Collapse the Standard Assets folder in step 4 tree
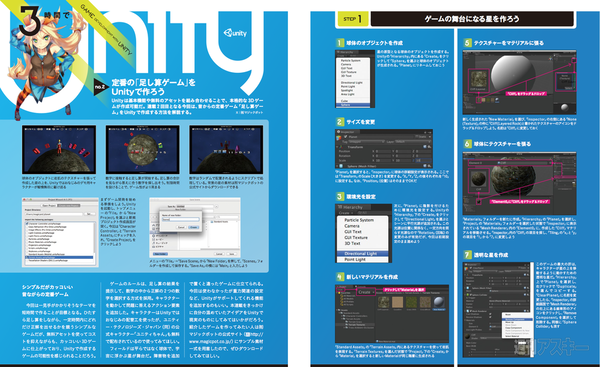Viewport: 600px width, 367px height. pos(339,313)
